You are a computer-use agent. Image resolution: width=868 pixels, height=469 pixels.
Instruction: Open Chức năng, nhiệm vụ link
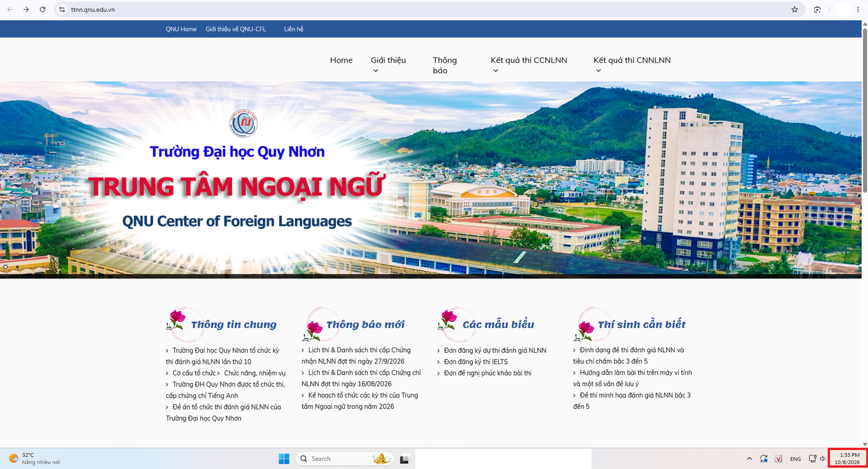pos(255,373)
